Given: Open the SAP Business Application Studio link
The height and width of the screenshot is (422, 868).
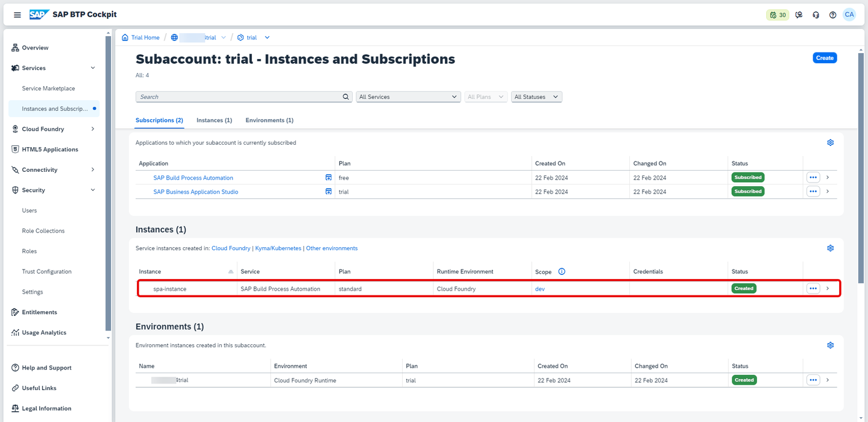Looking at the screenshot, I should pos(196,192).
